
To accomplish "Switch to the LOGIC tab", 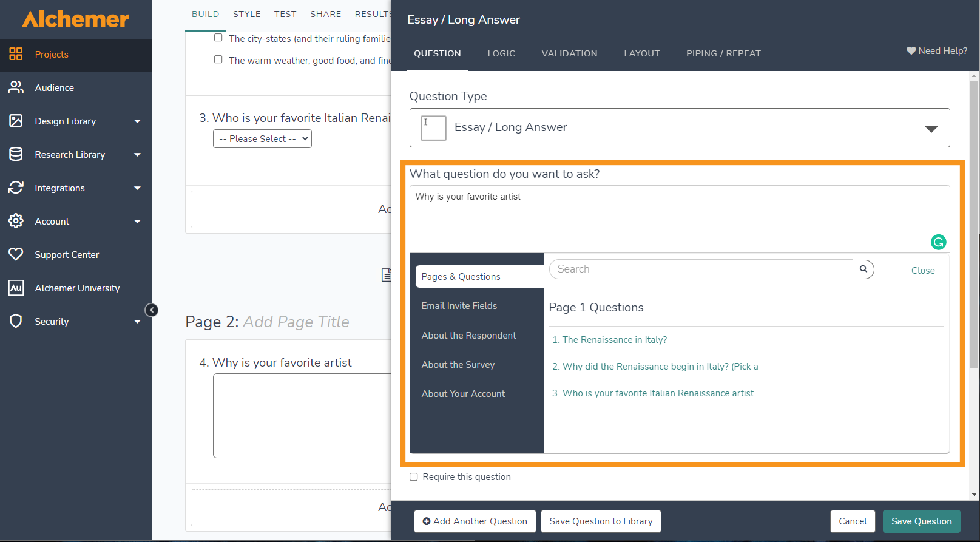I will click(x=501, y=53).
